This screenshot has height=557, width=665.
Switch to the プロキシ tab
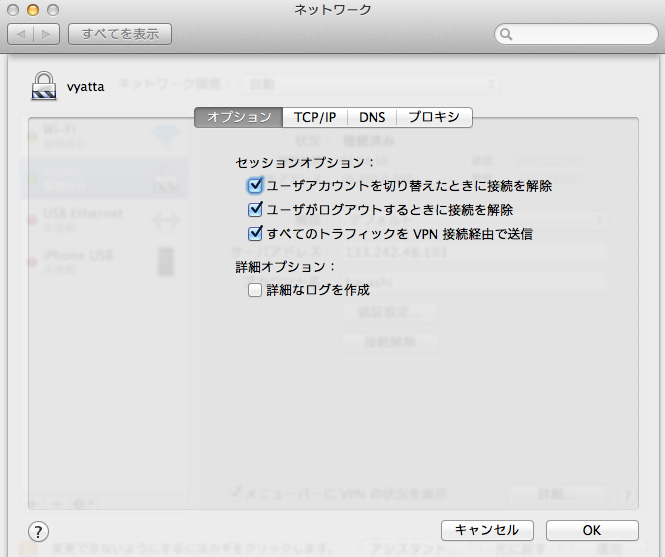coord(434,117)
